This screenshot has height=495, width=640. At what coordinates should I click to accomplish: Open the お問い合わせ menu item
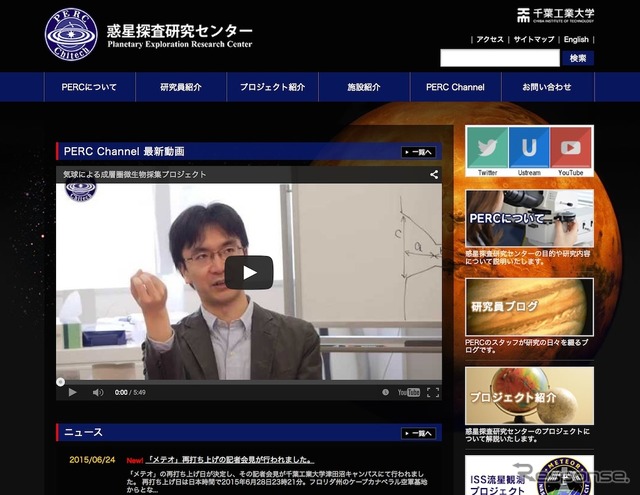pyautogui.click(x=547, y=87)
